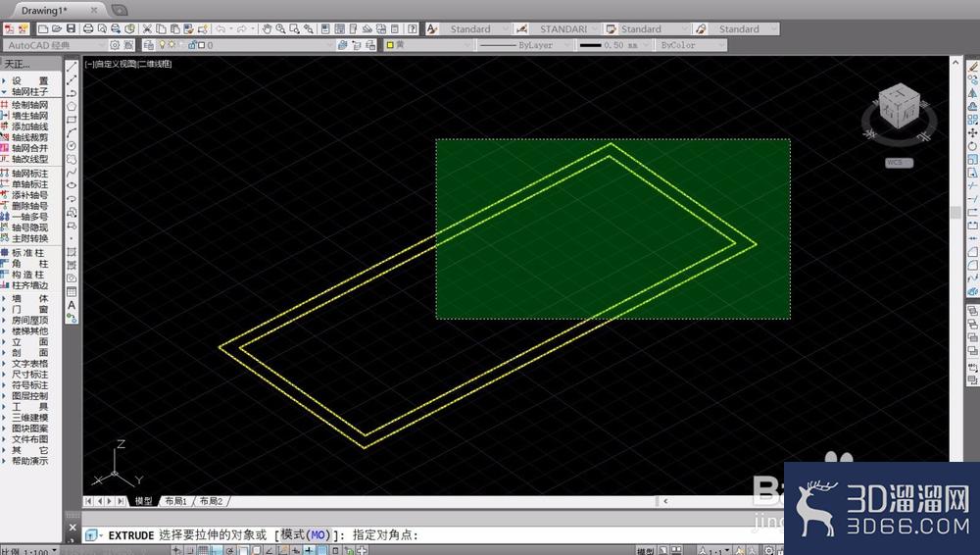Toggle the layer on/off lightbulb icon
The width and height of the screenshot is (980, 555).
click(163, 45)
